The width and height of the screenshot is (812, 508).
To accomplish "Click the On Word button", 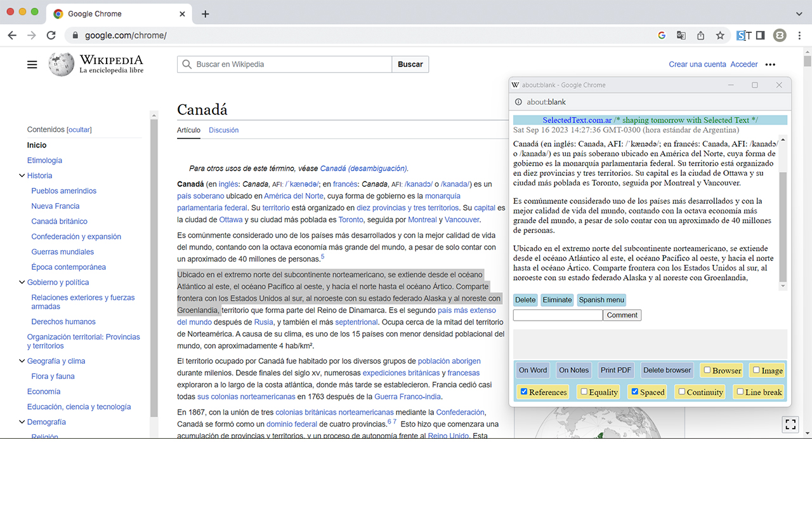I will click(x=533, y=370).
